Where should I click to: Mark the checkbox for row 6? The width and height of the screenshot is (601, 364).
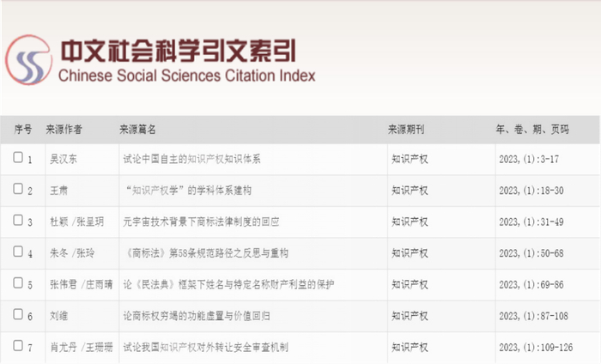tap(18, 314)
